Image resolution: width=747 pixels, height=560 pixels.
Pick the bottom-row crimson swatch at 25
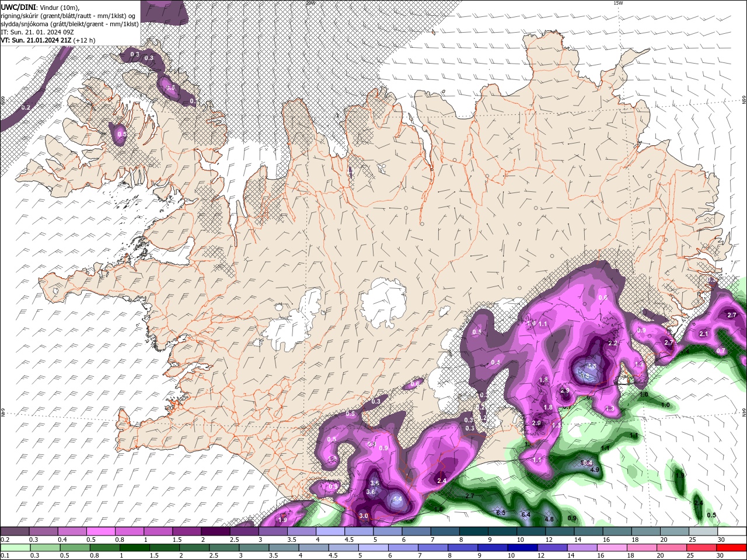(x=700, y=548)
